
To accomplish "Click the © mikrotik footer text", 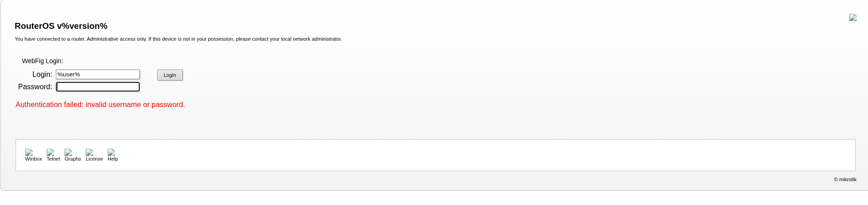I will 845,180.
